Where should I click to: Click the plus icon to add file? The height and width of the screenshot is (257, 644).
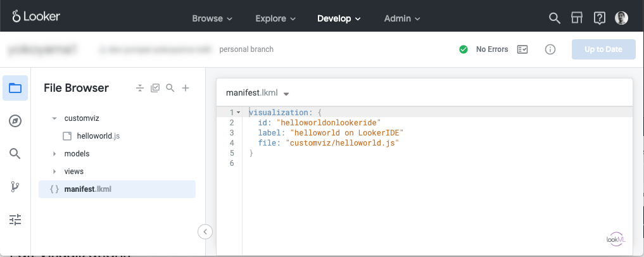[x=186, y=88]
